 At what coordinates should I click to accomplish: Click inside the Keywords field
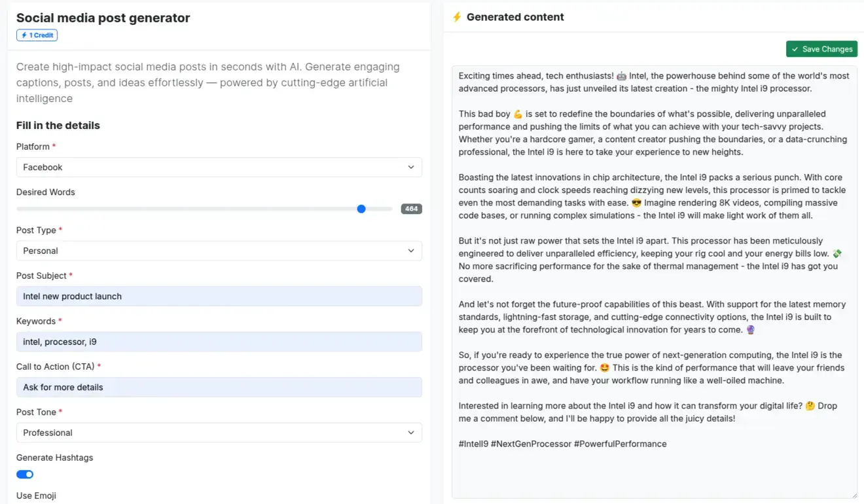(x=219, y=341)
